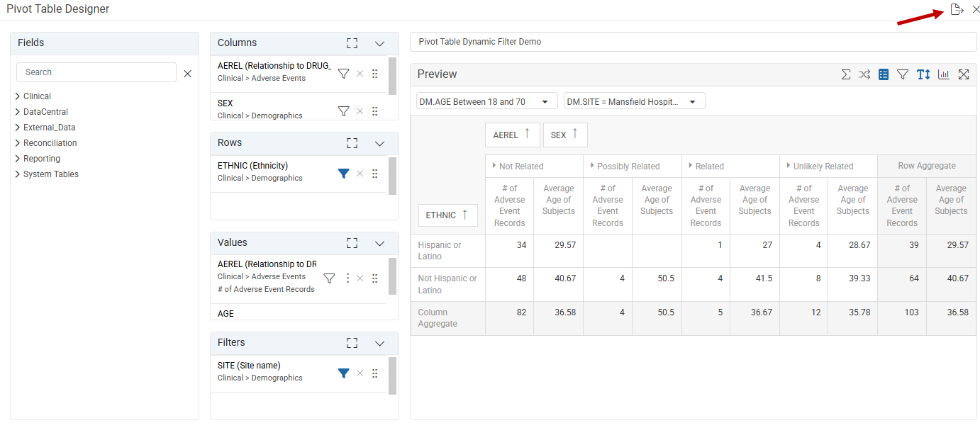Image resolution: width=980 pixels, height=423 pixels.
Task: Sort by the AEREL column header button
Action: [513, 135]
